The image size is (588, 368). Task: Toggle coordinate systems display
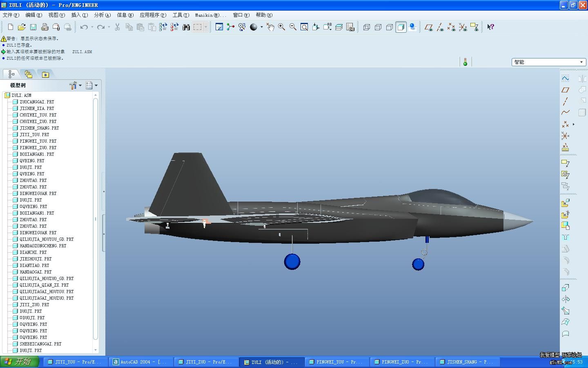463,27
